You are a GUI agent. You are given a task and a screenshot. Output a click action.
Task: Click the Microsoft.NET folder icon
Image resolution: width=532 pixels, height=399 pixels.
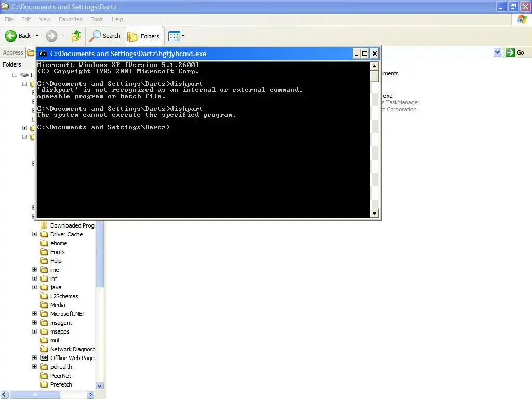(x=44, y=313)
